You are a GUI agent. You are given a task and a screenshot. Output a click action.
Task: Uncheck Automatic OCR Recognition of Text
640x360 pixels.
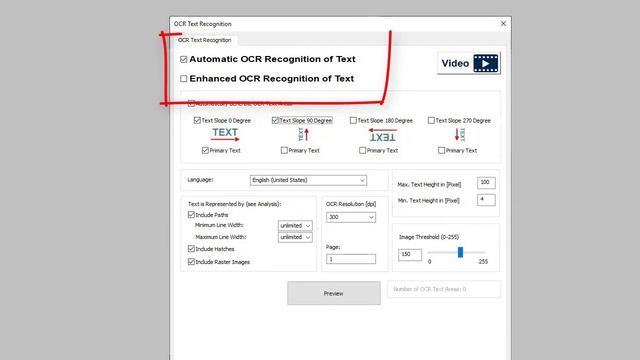[184, 60]
